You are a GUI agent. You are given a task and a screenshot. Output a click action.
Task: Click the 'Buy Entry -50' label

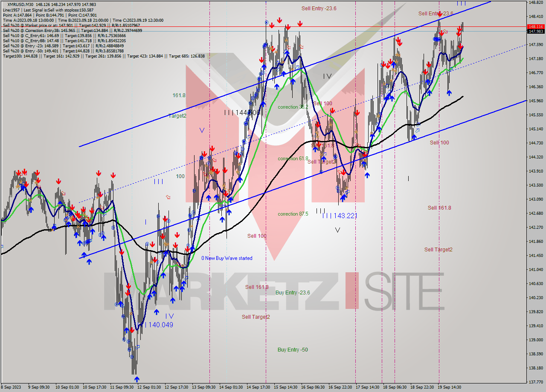(293, 350)
